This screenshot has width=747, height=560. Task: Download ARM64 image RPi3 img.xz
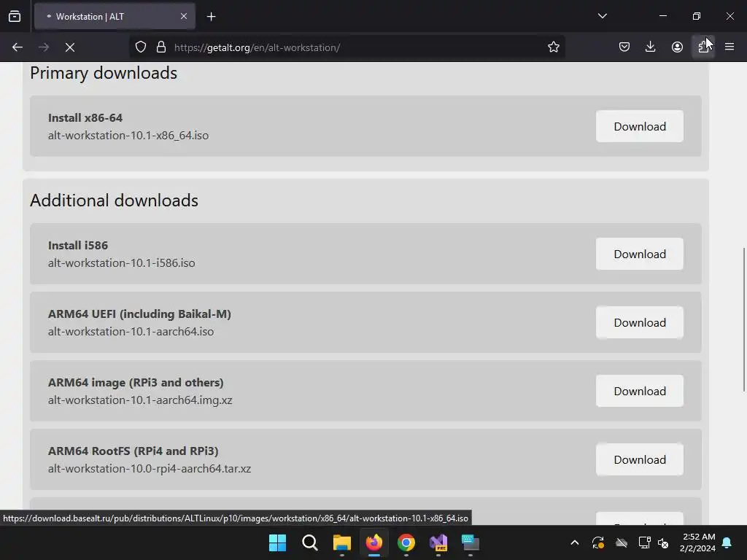pyautogui.click(x=639, y=391)
